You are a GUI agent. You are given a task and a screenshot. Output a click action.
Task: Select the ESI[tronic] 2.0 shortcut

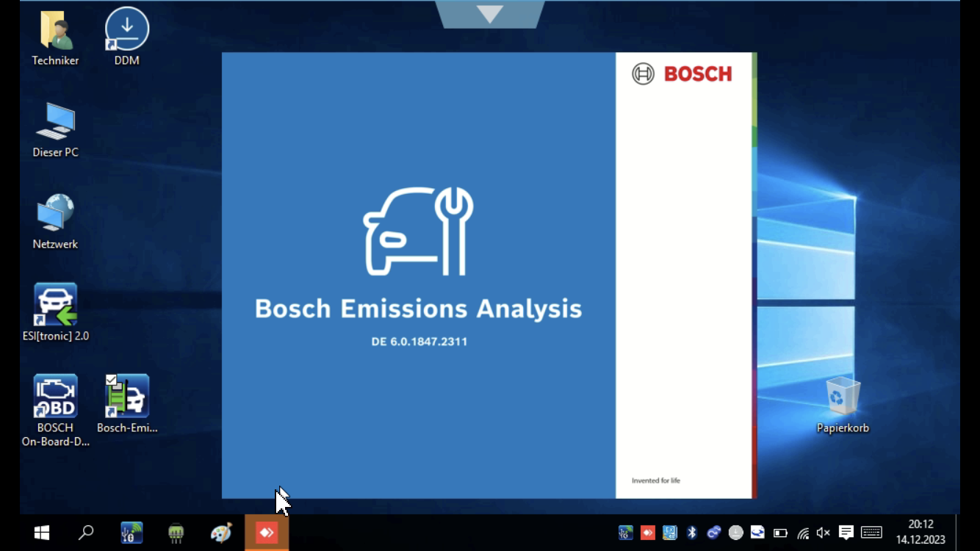click(55, 313)
